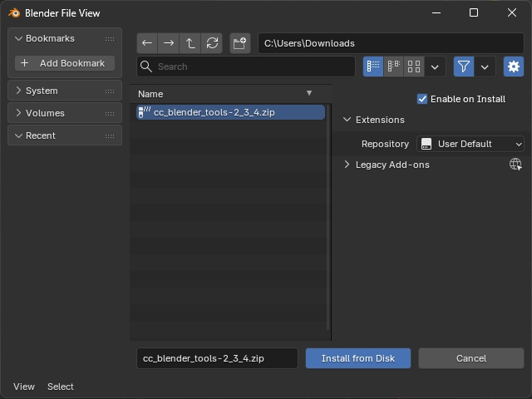Click the file list vertical scrollbar
This screenshot has height=399, width=532.
click(328, 217)
